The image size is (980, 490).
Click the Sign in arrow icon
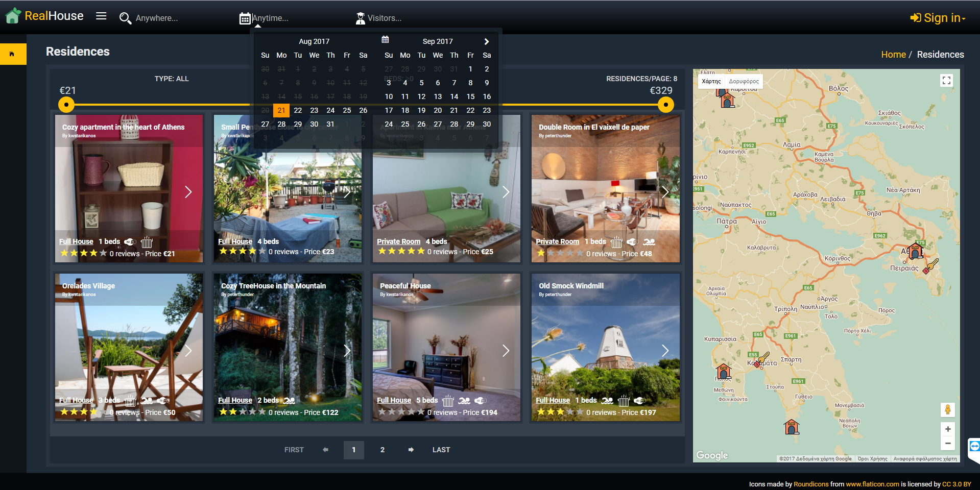coord(916,18)
